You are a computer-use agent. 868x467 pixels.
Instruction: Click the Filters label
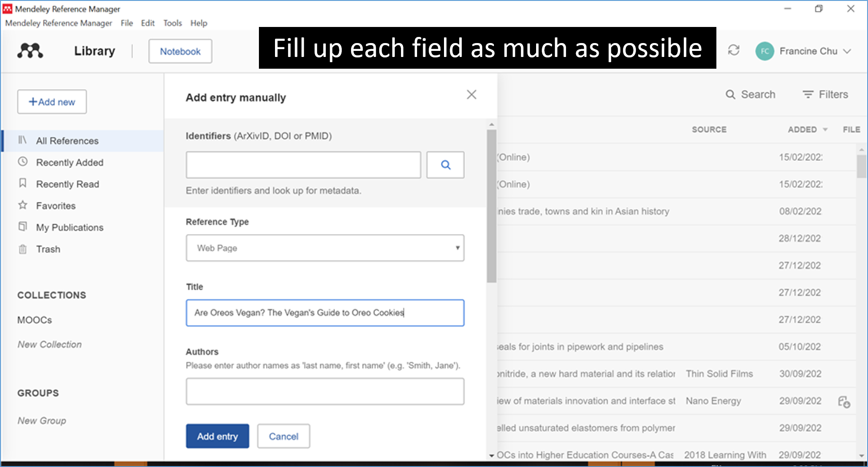[x=833, y=94]
